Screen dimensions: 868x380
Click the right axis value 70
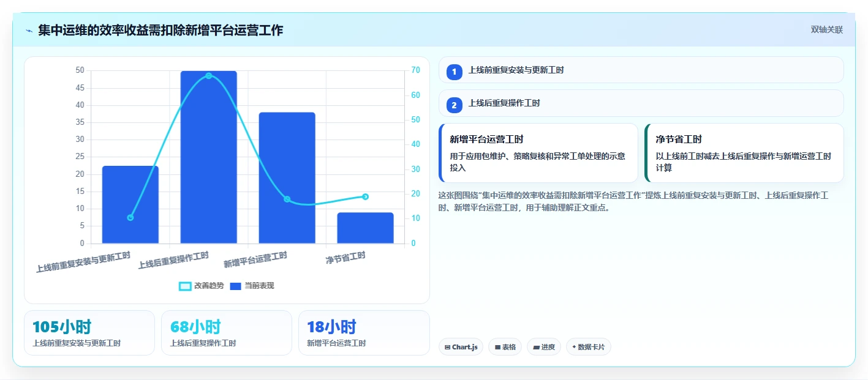coord(415,70)
